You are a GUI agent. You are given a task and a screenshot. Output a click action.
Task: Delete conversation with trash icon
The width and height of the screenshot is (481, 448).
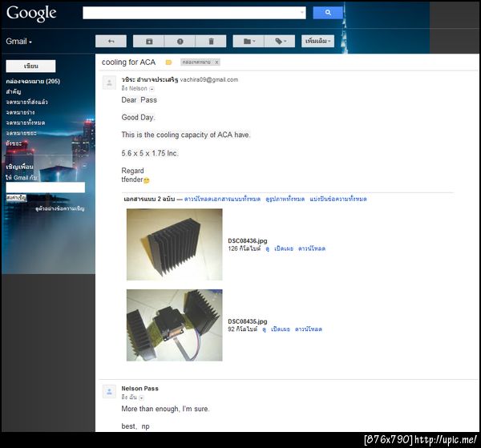pyautogui.click(x=211, y=41)
